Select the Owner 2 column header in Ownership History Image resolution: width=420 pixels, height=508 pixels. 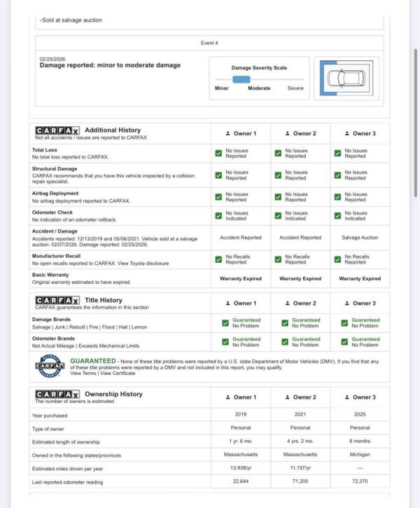300,397
